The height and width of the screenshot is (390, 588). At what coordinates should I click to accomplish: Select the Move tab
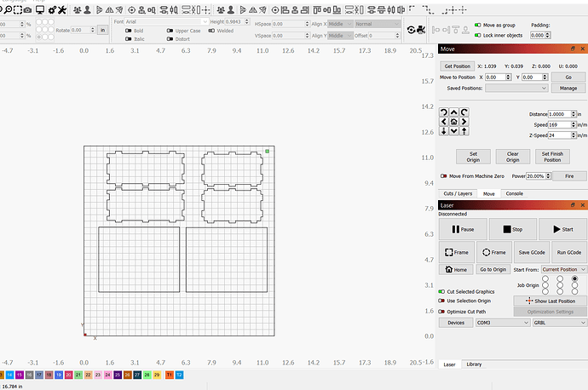(488, 193)
